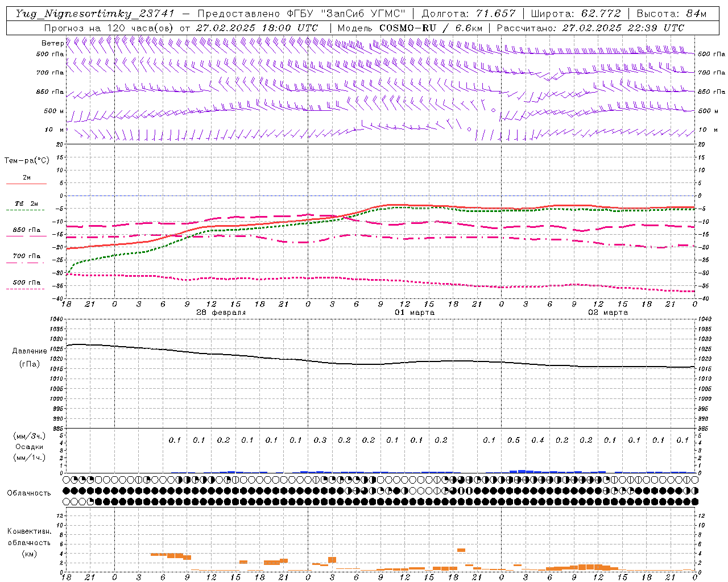Select the model name COSMO-RU / 6.6км
This screenshot has width=728, height=582.
coord(431,28)
